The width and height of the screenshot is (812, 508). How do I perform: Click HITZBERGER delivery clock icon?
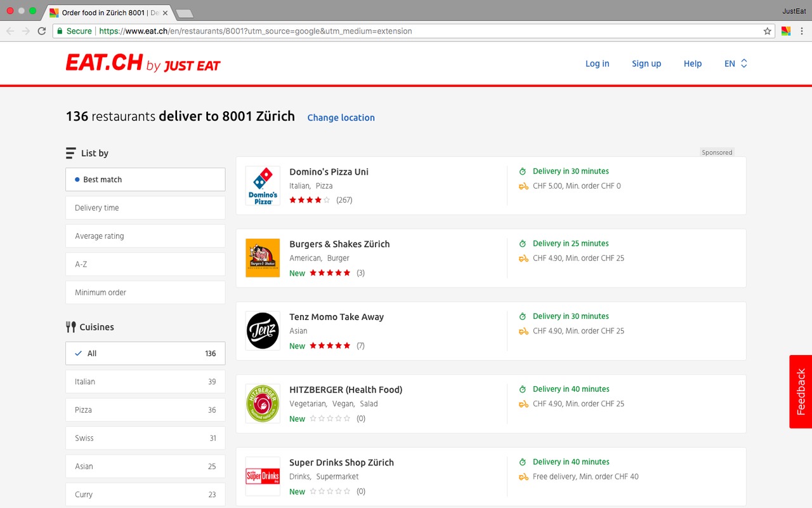(523, 389)
